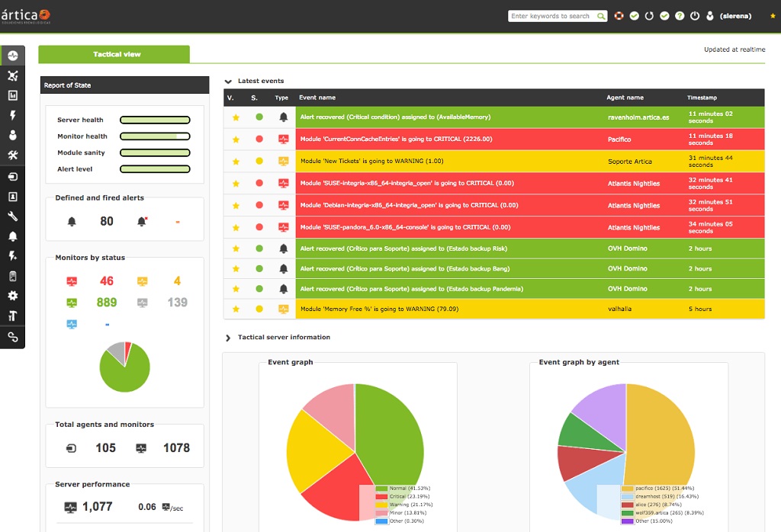This screenshot has height=532, width=781.
Task: Collapse the Latest events section
Action: click(228, 81)
